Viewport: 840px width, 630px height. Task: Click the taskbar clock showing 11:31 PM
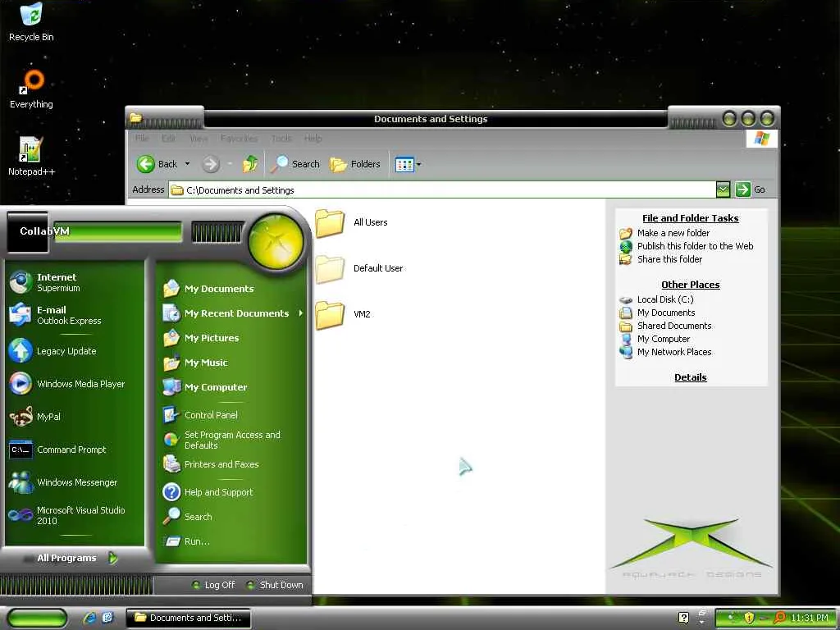(810, 619)
